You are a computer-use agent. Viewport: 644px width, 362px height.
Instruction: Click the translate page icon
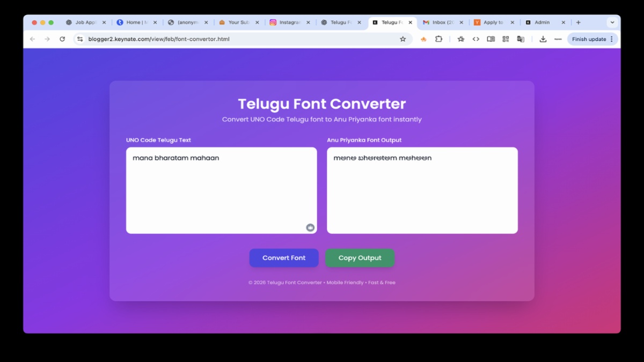[521, 39]
